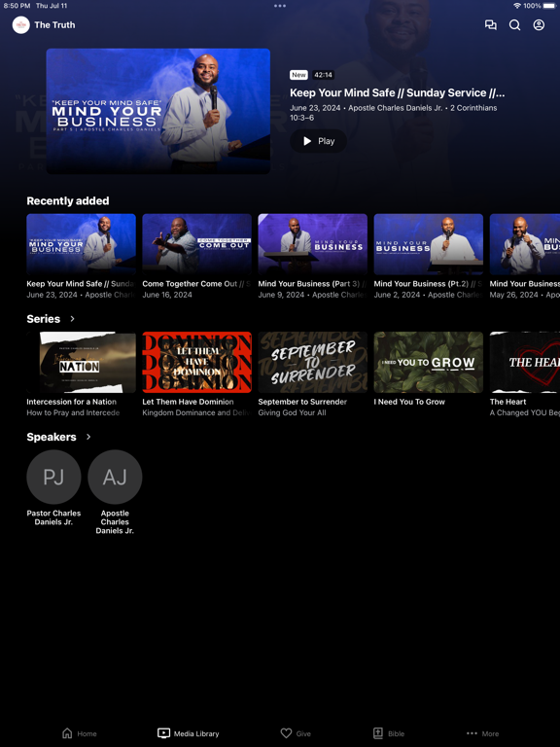Open September to Surrender series thumbnail
Screen dimensions: 560x747
(312, 362)
